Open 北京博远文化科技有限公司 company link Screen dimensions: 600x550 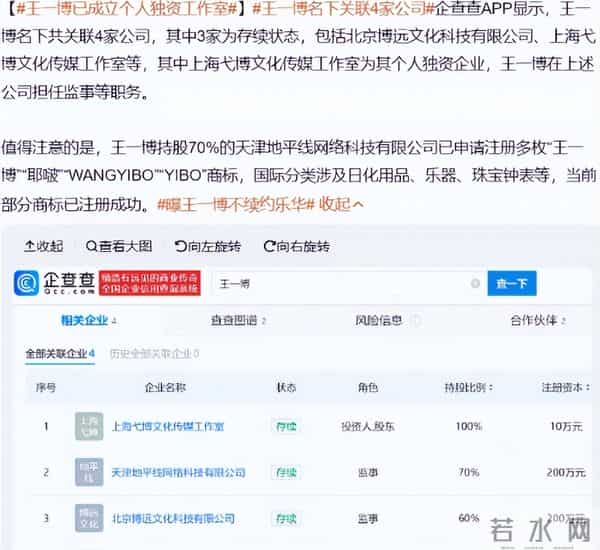173,519
